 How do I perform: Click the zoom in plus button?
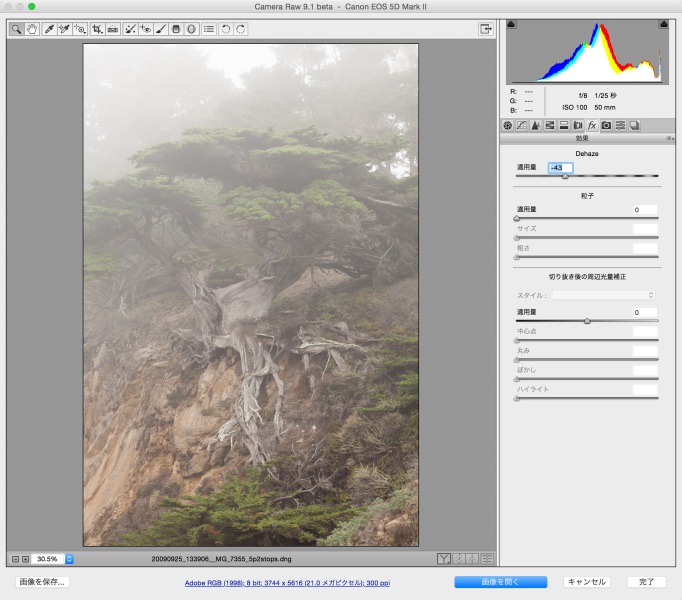coord(25,559)
